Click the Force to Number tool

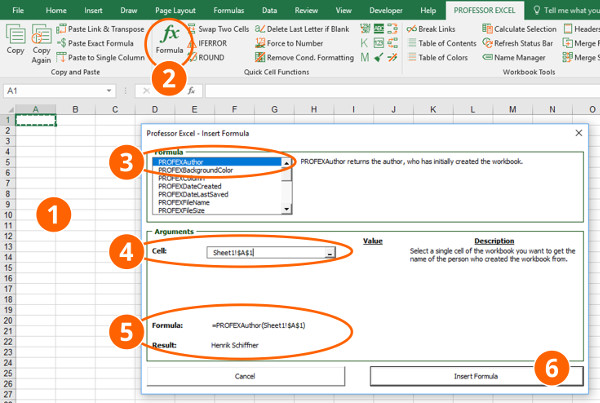[x=289, y=43]
